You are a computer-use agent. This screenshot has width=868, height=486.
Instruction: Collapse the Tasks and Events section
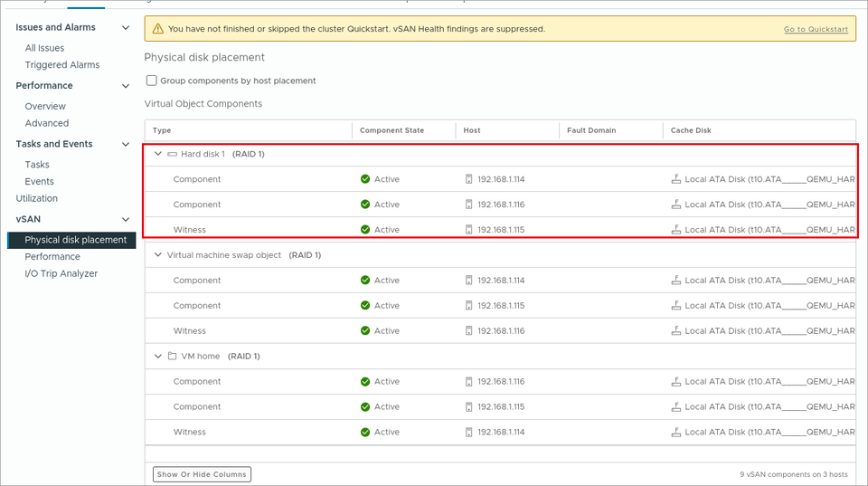click(x=126, y=144)
